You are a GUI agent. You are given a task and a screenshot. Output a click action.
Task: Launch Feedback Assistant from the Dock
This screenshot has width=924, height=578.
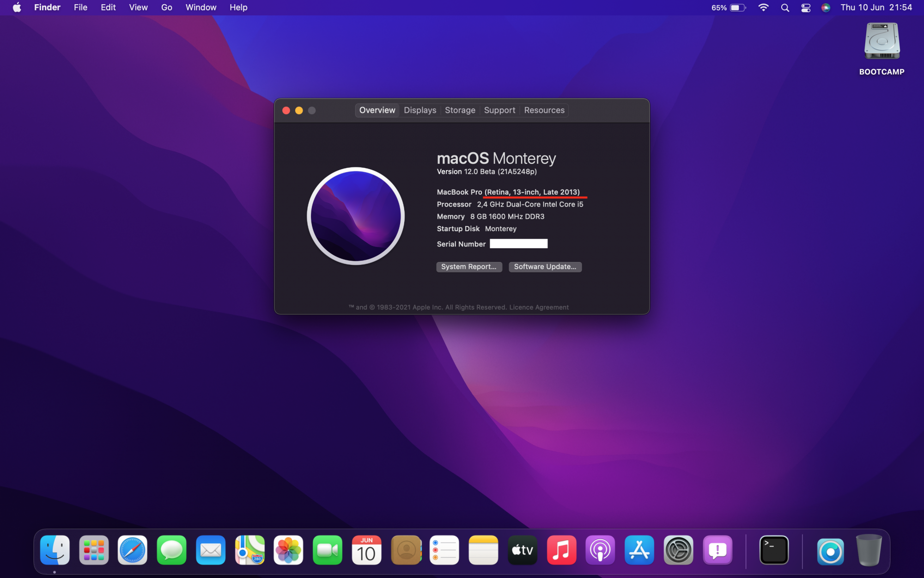(x=717, y=550)
